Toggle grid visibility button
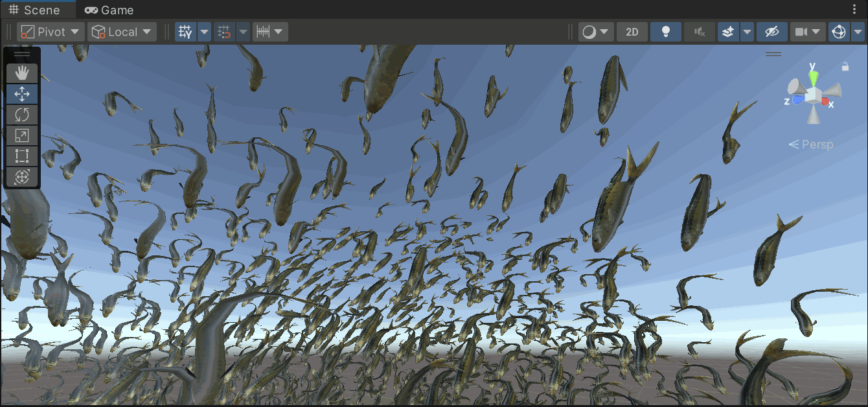Viewport: 868px width, 407px height. coord(185,32)
